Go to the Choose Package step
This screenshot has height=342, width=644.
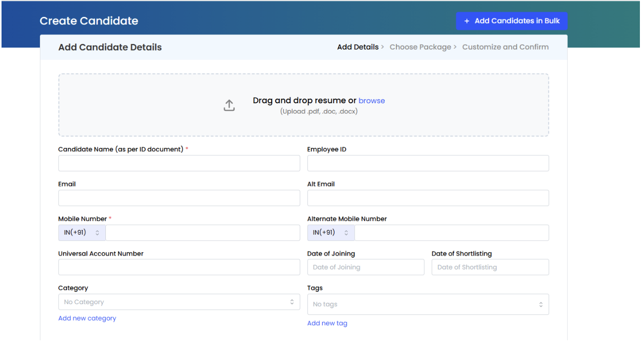pyautogui.click(x=420, y=47)
